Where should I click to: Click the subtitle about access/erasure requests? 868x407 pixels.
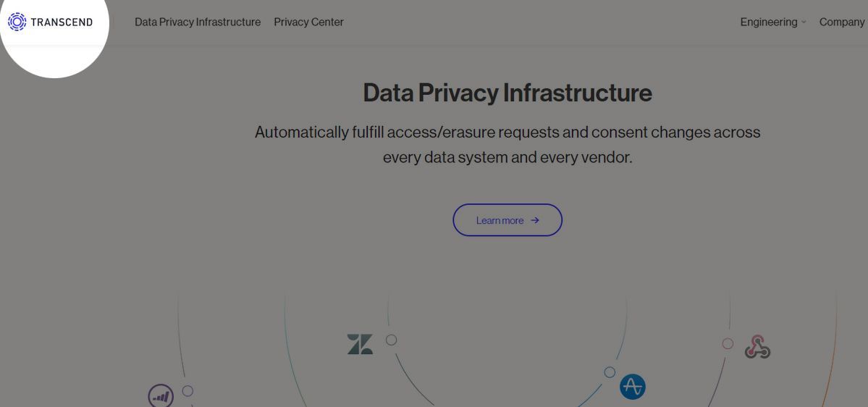pos(507,145)
